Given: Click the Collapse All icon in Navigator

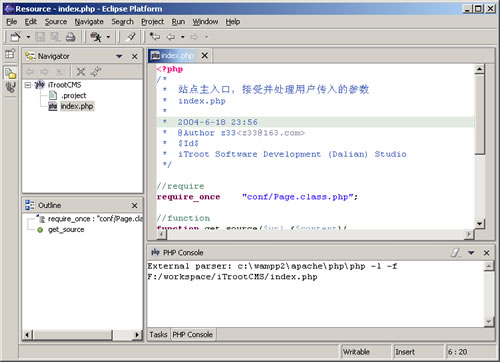Looking at the screenshot, I should click(81, 71).
